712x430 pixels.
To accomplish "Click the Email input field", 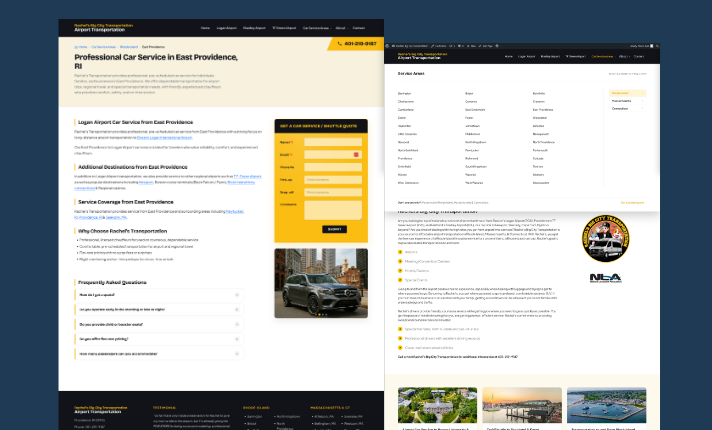I will pos(333,155).
